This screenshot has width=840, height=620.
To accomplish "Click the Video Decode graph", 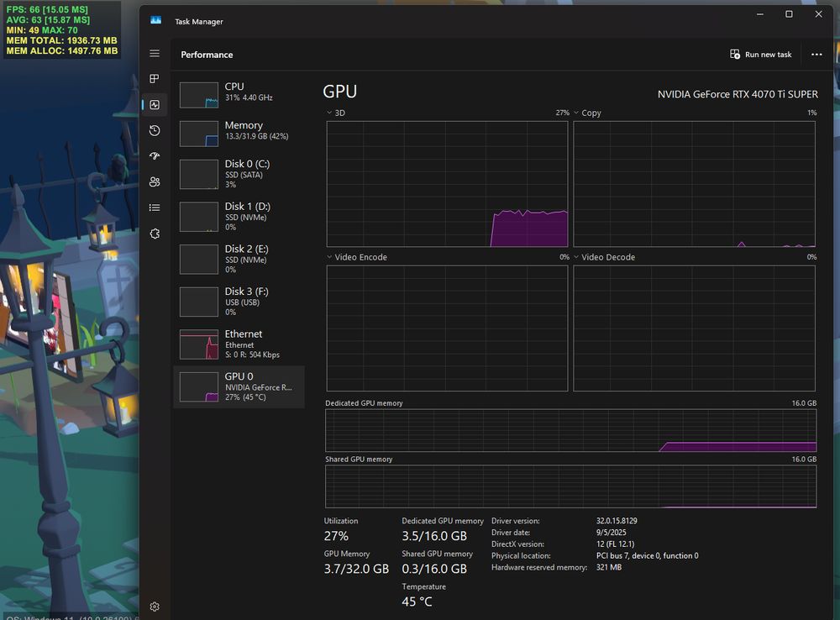I will click(x=695, y=328).
